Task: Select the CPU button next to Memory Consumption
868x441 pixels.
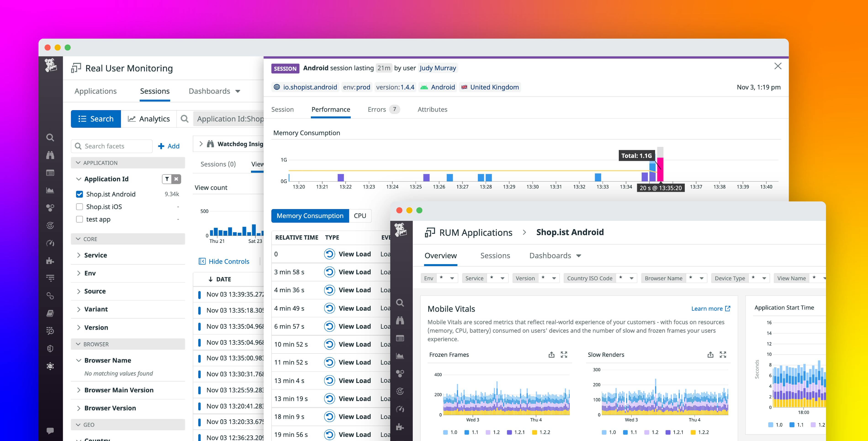Action: tap(360, 215)
